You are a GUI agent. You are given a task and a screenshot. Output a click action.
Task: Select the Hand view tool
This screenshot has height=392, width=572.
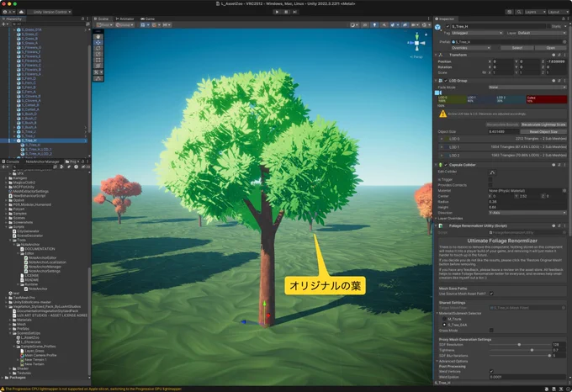[x=98, y=36]
